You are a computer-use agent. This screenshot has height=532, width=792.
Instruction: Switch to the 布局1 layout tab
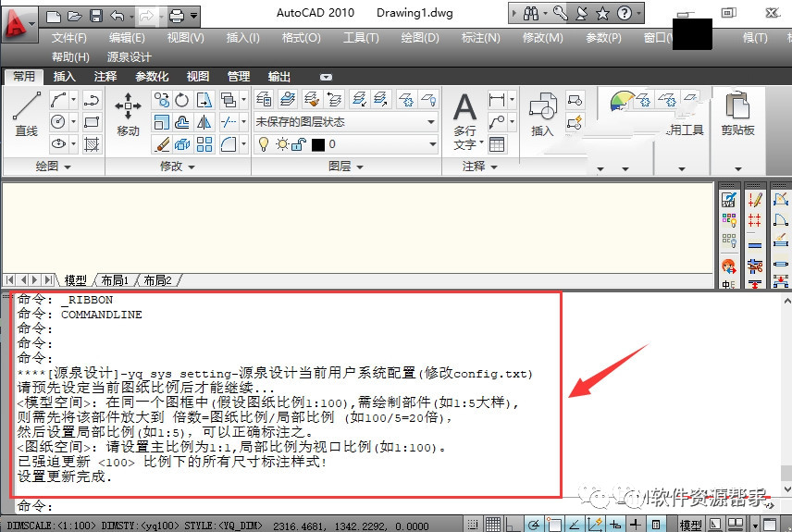115,280
